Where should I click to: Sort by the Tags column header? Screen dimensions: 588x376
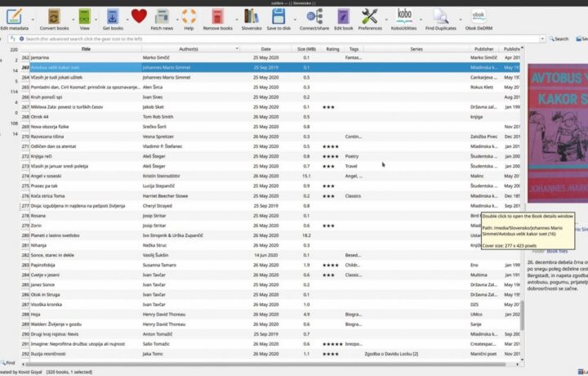pos(354,49)
